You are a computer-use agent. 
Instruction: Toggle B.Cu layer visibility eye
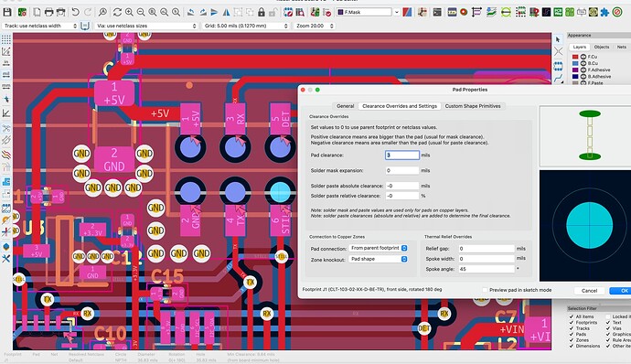point(583,63)
